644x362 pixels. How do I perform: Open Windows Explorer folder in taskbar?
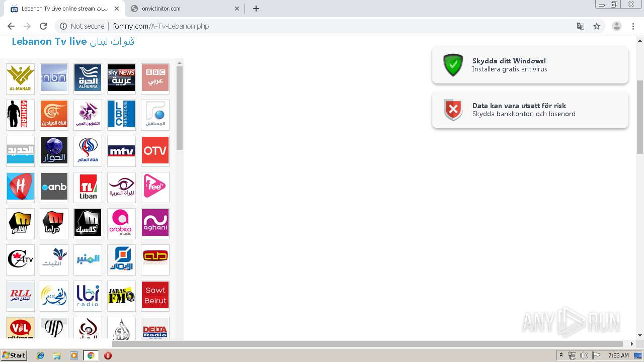pos(57,355)
